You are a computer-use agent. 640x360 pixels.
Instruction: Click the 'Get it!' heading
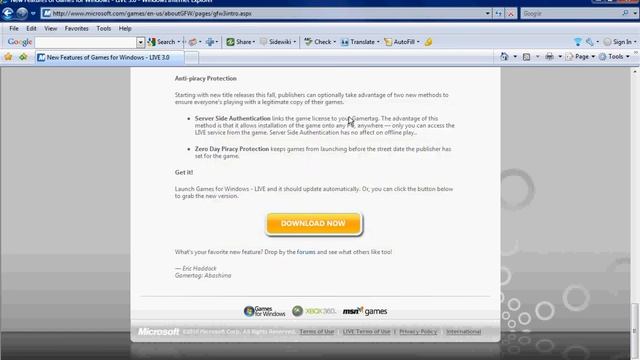(x=184, y=172)
